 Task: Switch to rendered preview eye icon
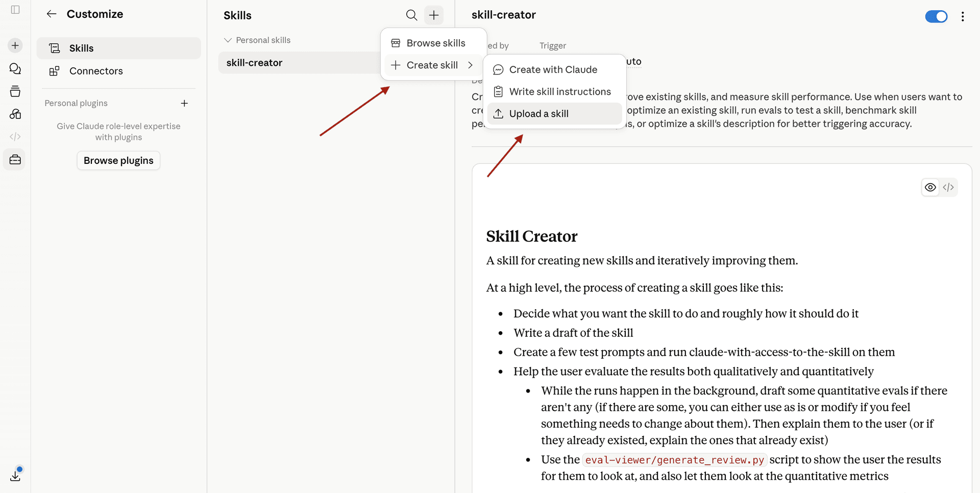[930, 187]
